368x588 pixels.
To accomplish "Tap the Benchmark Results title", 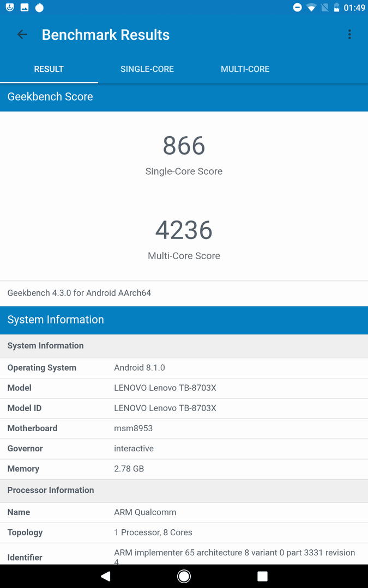I will point(106,35).
